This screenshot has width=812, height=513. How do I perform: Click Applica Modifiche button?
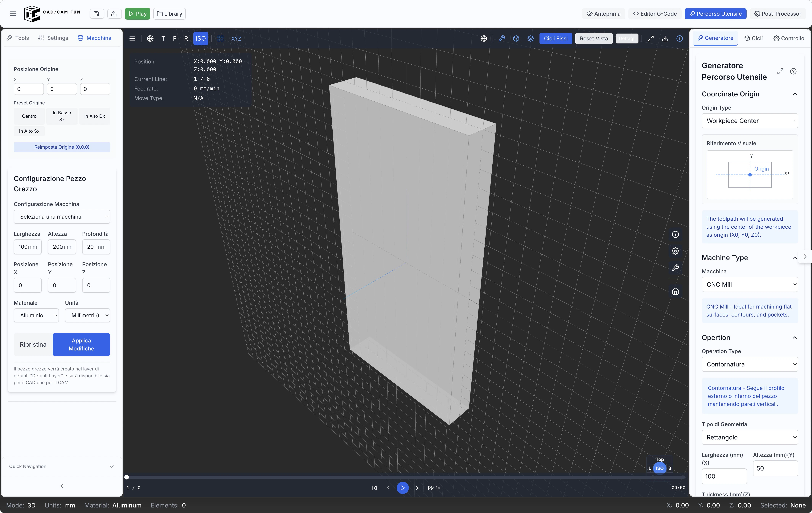(81, 345)
